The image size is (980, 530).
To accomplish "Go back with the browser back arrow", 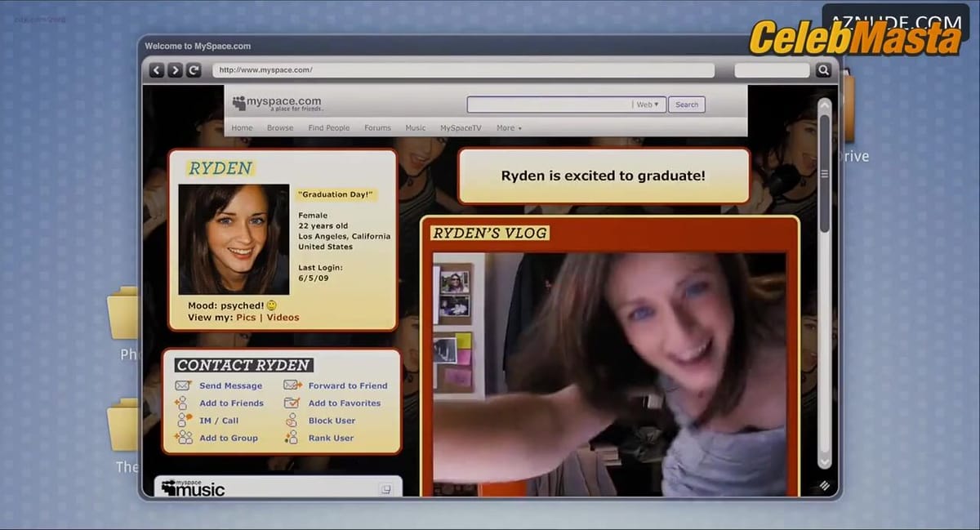I will pos(157,70).
